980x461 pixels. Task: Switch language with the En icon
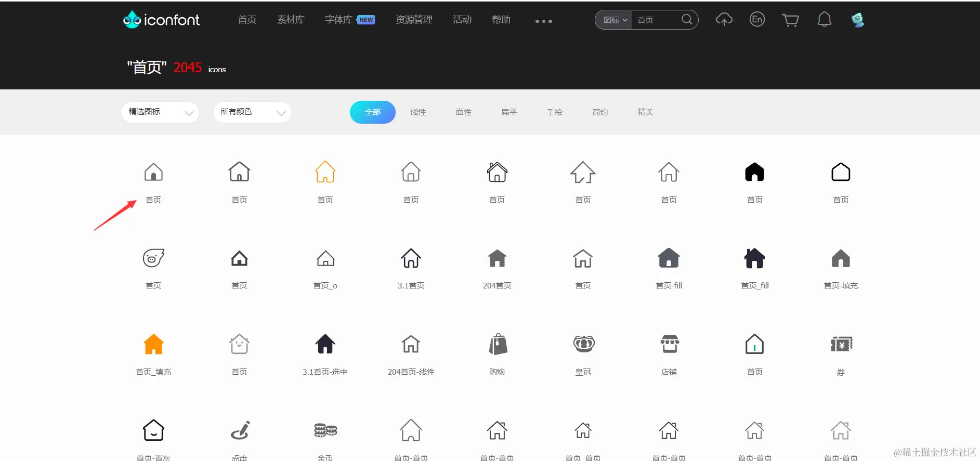(x=757, y=20)
